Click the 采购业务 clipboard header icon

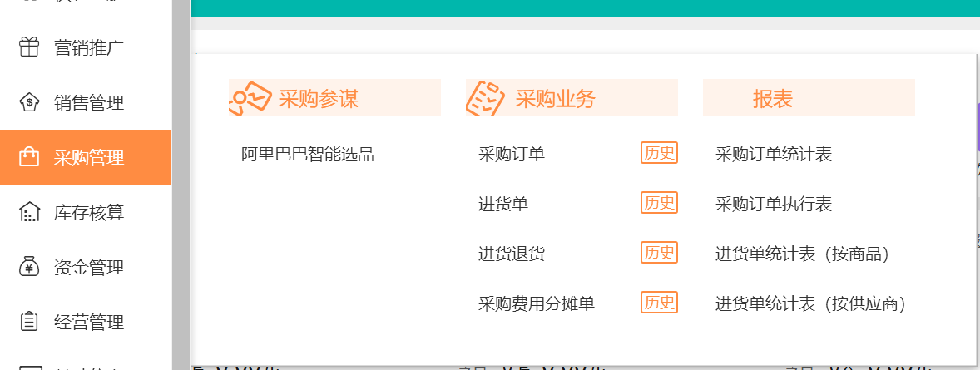(x=485, y=98)
